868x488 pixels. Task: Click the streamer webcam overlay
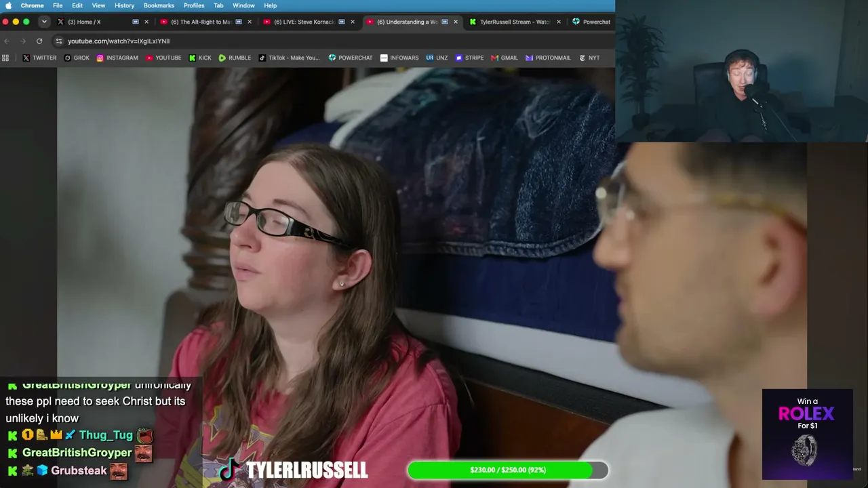[x=741, y=70]
